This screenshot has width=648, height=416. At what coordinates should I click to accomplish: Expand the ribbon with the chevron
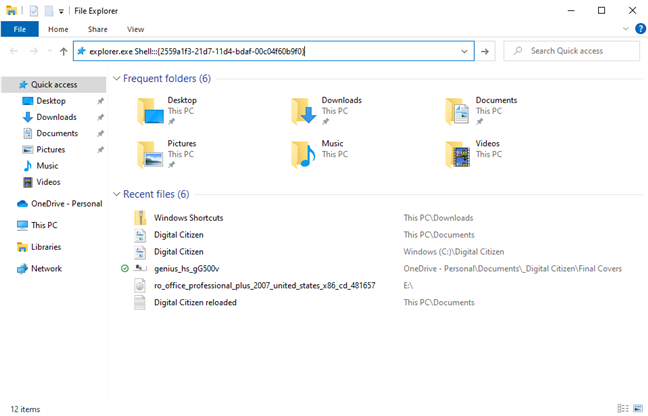tap(626, 29)
